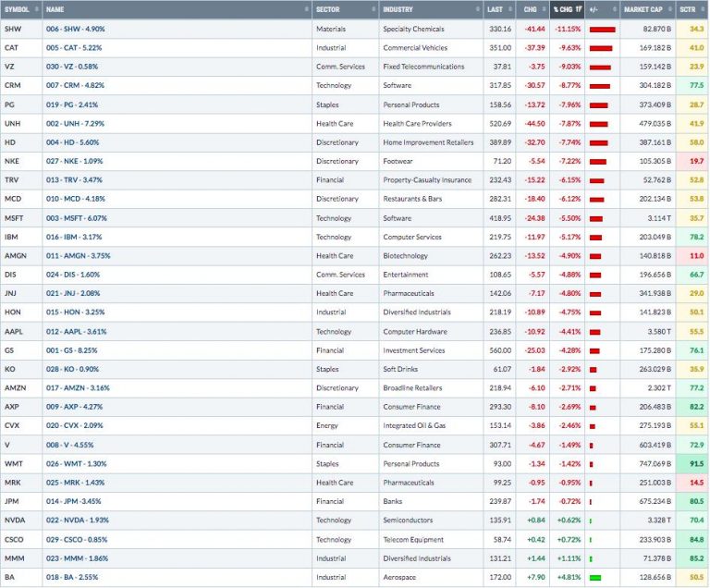
Task: Open the 016 - IBM - 3.17% link
Action: click(74, 237)
